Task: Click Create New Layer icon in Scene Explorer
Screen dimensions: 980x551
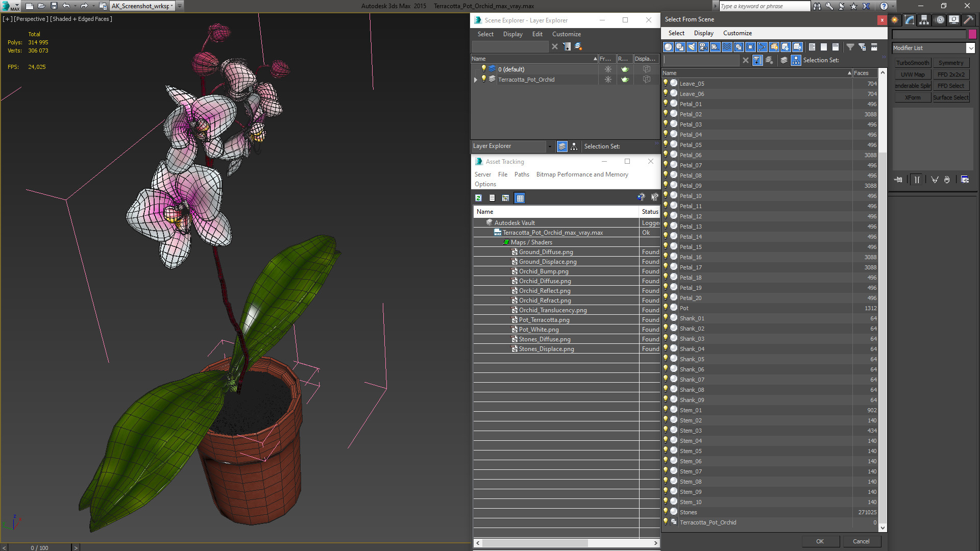Action: coord(578,46)
